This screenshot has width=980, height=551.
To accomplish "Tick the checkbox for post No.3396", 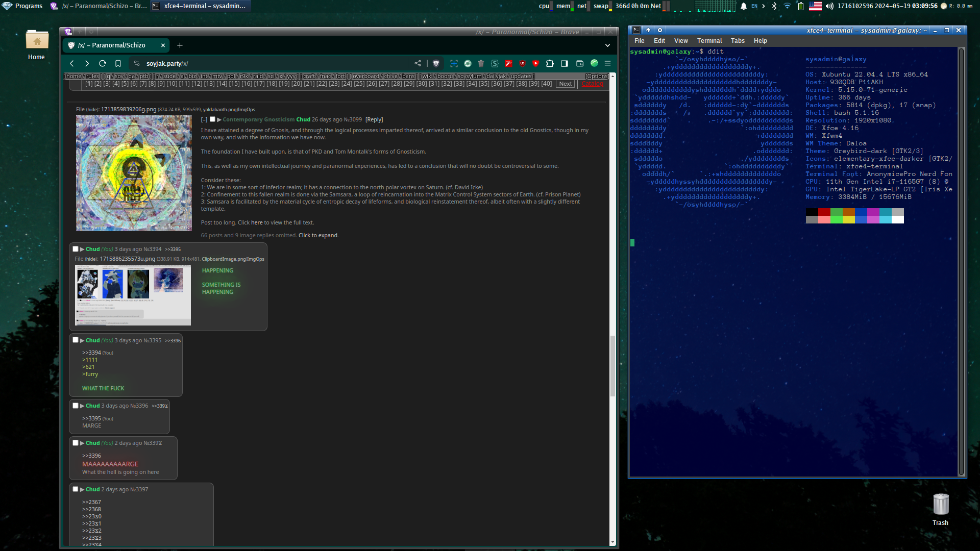I will (76, 406).
